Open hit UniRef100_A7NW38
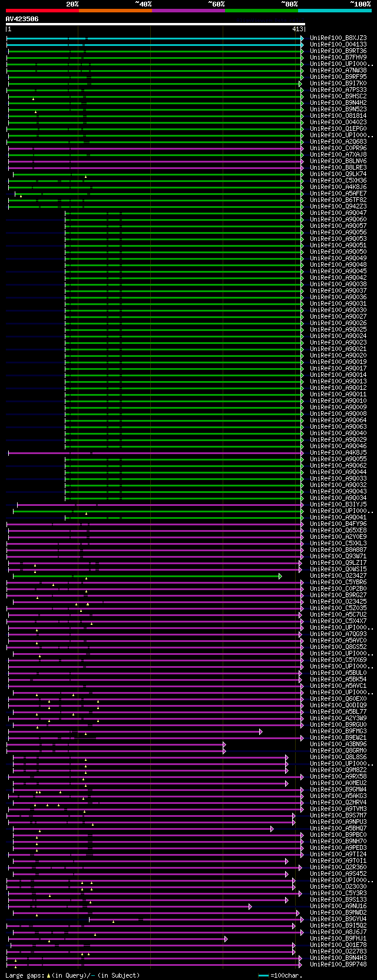 tap(338, 70)
